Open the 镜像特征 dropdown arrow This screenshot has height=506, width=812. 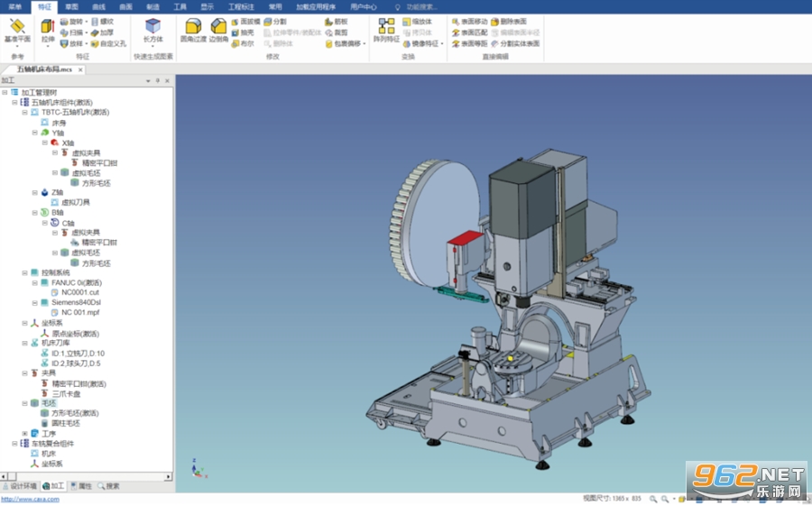pyautogui.click(x=442, y=44)
